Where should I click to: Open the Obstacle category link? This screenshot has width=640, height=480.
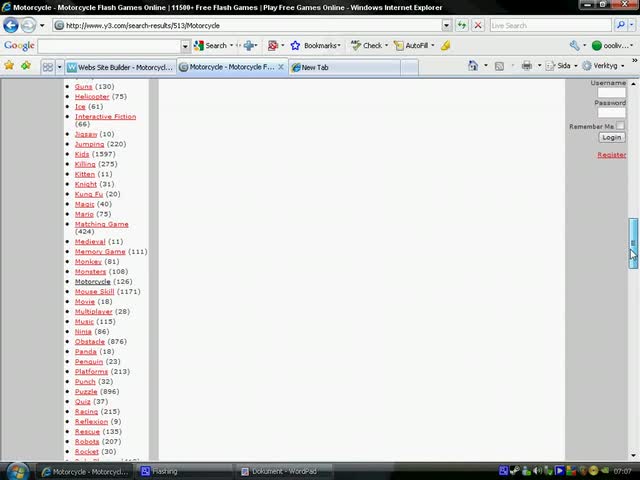[90, 342]
